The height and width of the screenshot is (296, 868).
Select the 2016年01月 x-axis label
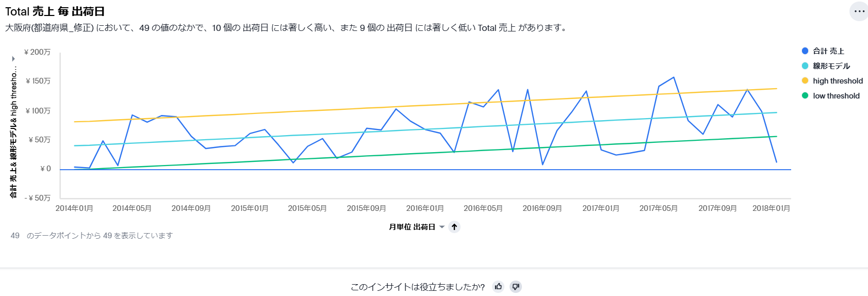click(x=425, y=208)
